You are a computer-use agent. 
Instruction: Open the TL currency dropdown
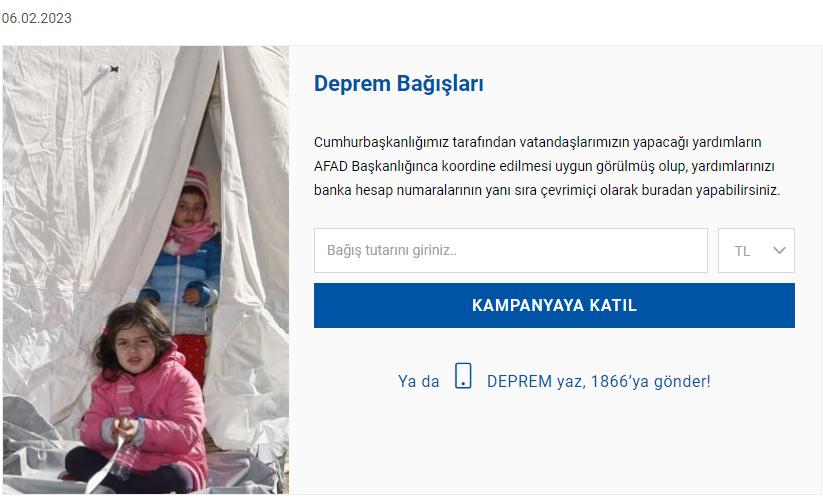[756, 250]
